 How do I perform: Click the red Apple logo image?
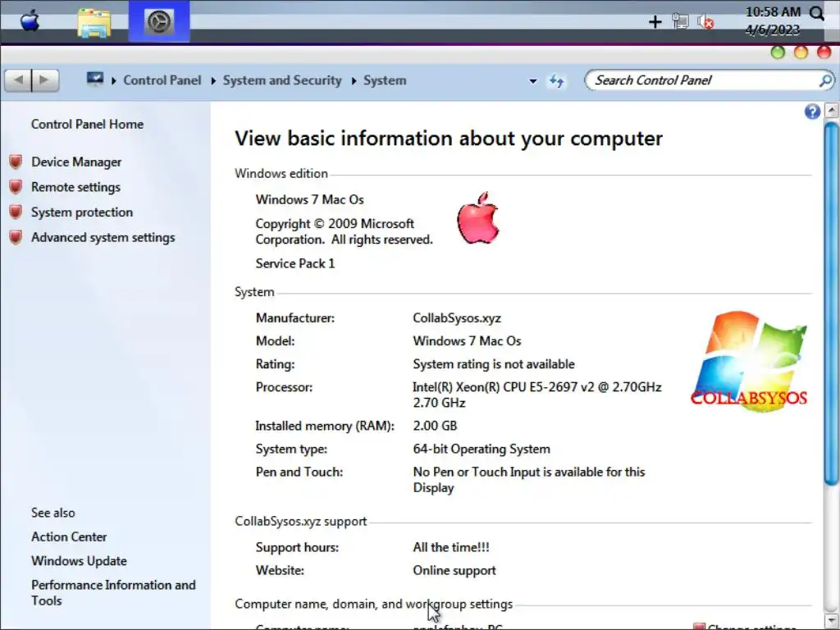click(x=478, y=218)
